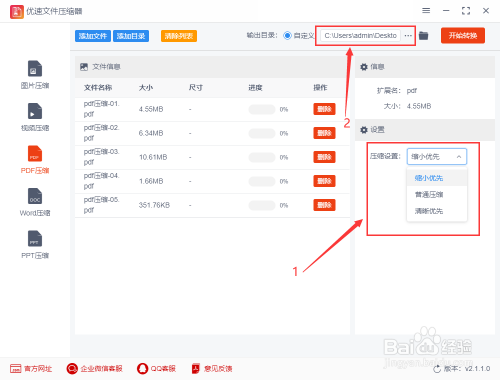Click the 6.34MB size cell

[151, 133]
